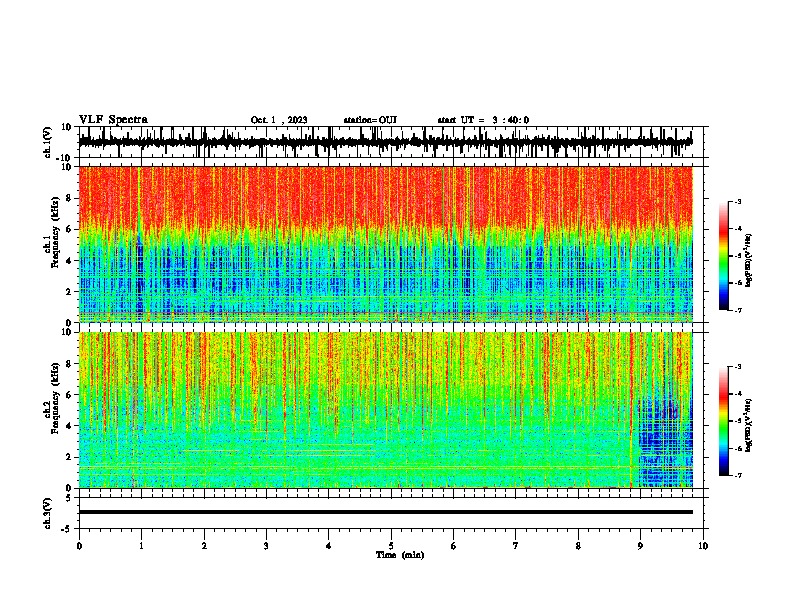Image resolution: width=792 pixels, height=612 pixels.
Task: Click the '2' kHz tick of ch.2 spectrogram
Action: 69,457
